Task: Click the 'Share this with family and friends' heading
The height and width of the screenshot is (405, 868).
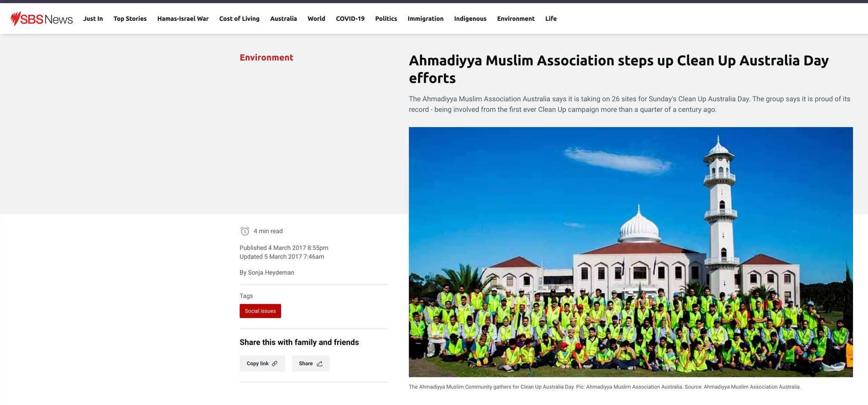Action: (299, 343)
